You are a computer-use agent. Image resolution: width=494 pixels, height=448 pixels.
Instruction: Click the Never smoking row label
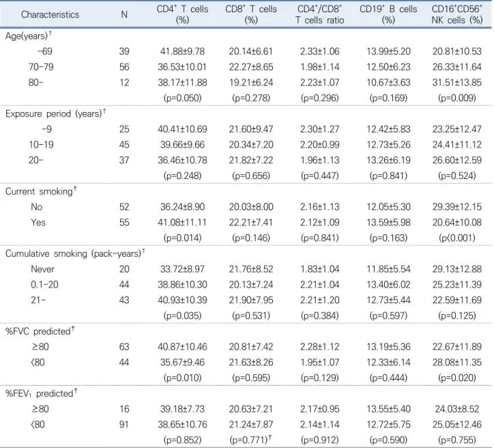(x=42, y=269)
